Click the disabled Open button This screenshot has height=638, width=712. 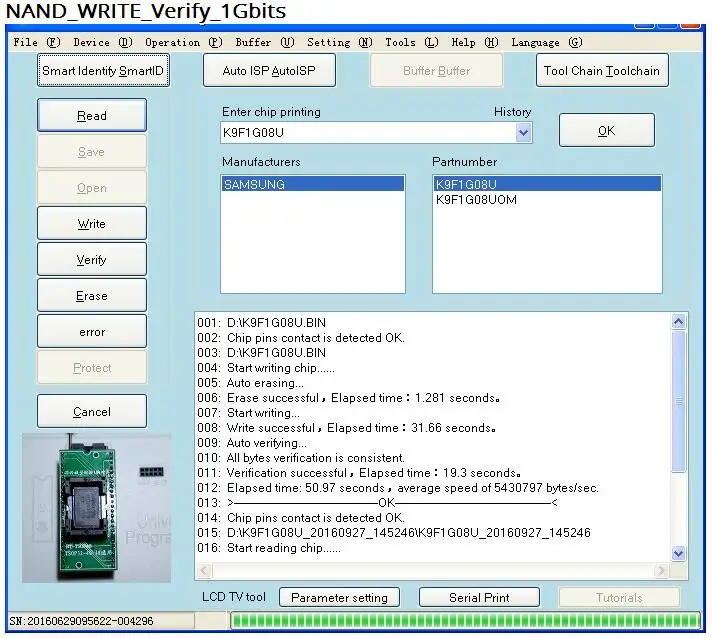[x=92, y=188]
